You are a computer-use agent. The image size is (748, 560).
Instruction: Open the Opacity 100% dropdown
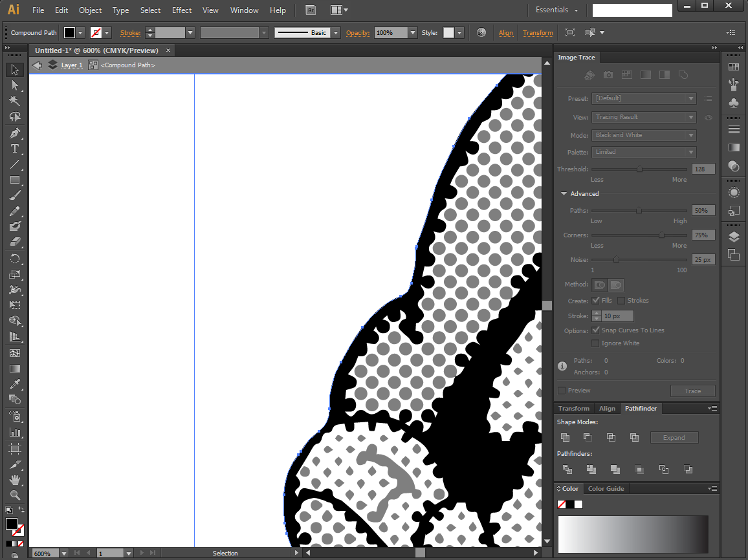[413, 32]
